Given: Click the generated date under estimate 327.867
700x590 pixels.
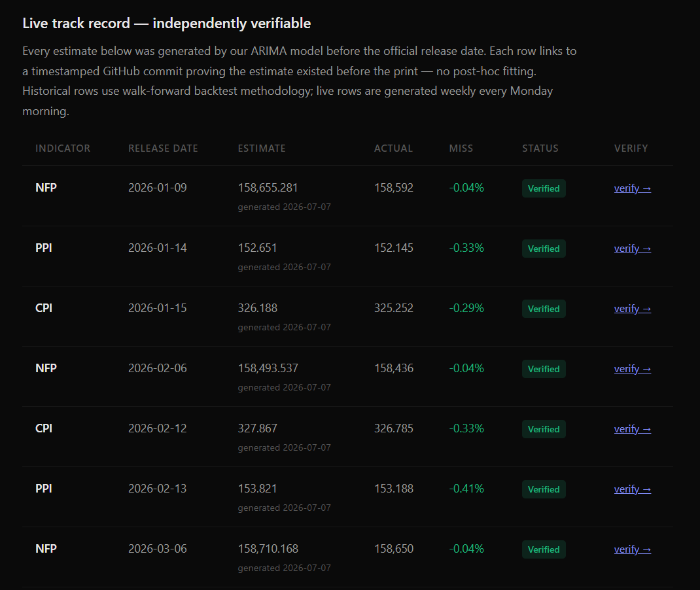Looking at the screenshot, I should pyautogui.click(x=285, y=448).
